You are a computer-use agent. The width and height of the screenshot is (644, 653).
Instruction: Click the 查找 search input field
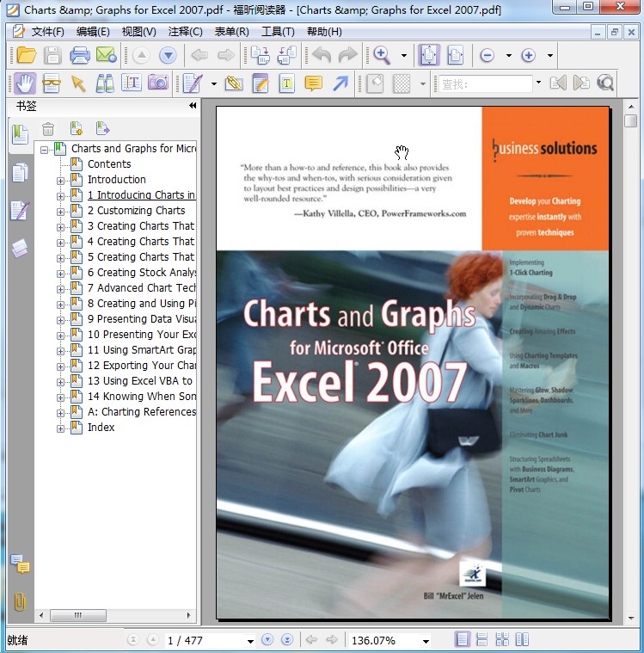(x=487, y=83)
